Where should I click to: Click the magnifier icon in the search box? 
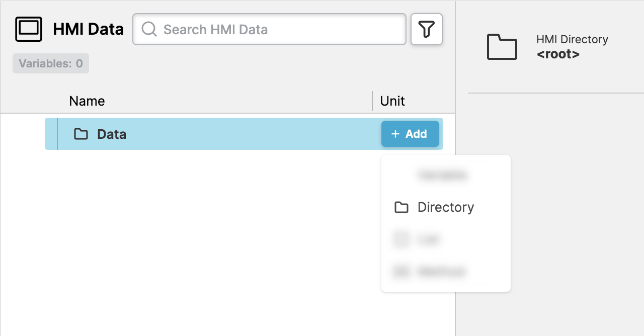pos(149,29)
